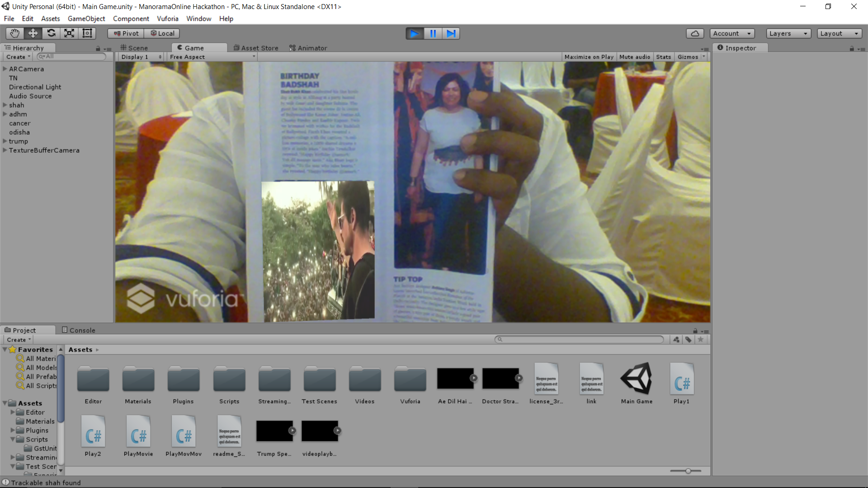868x488 pixels.
Task: Select the Rotate tool
Action: (x=51, y=33)
